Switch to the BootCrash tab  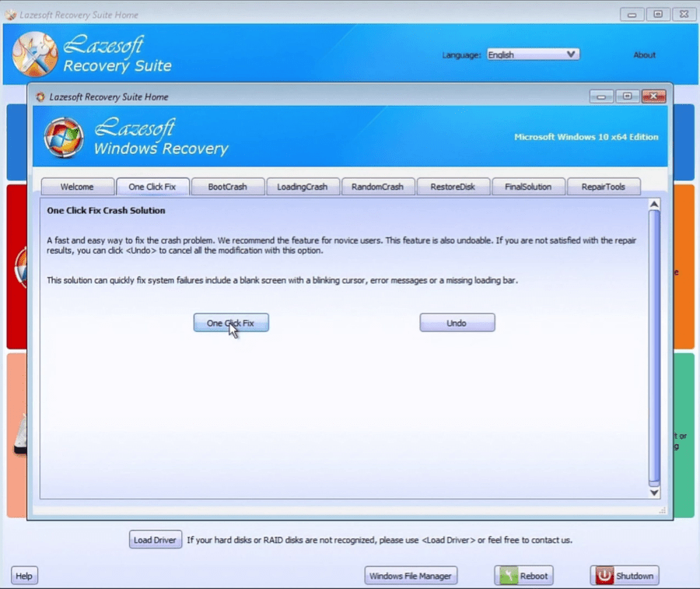(227, 187)
